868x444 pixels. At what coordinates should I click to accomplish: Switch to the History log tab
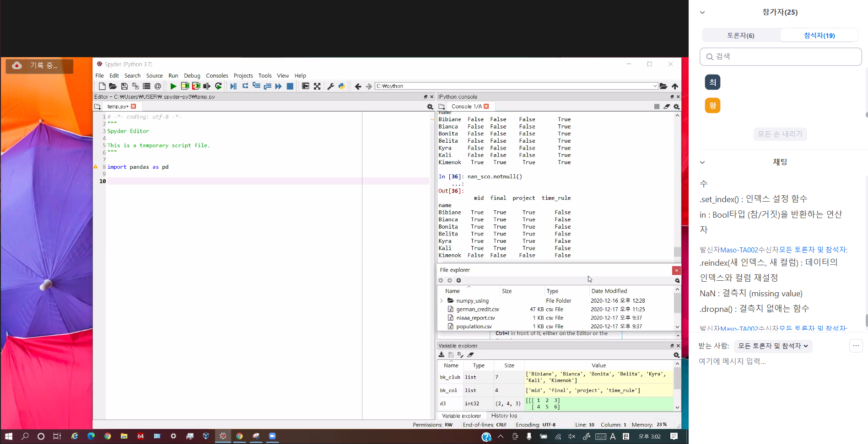point(504,416)
